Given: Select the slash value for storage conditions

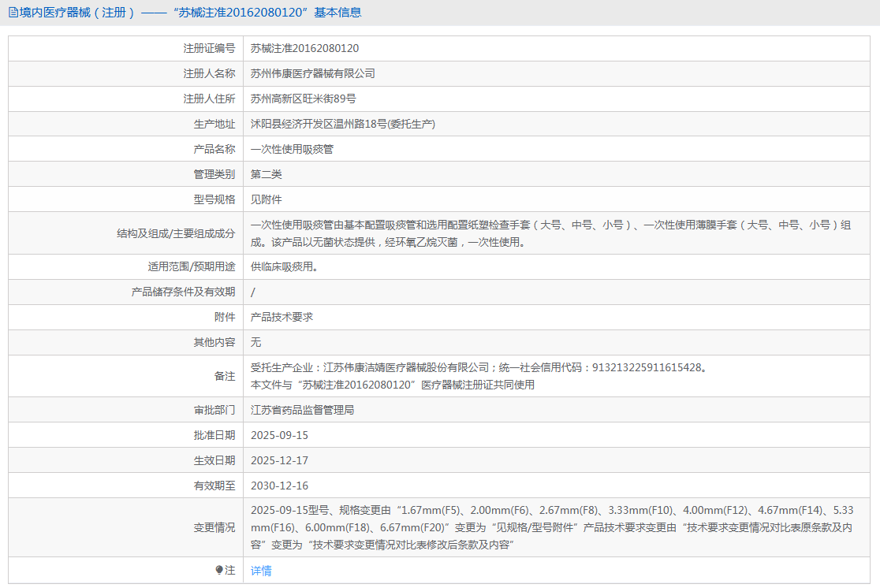Looking at the screenshot, I should click(x=252, y=292).
